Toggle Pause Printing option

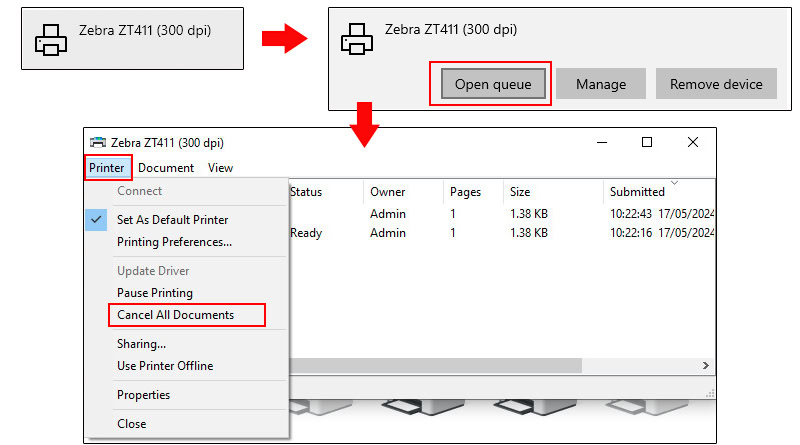pos(155,293)
